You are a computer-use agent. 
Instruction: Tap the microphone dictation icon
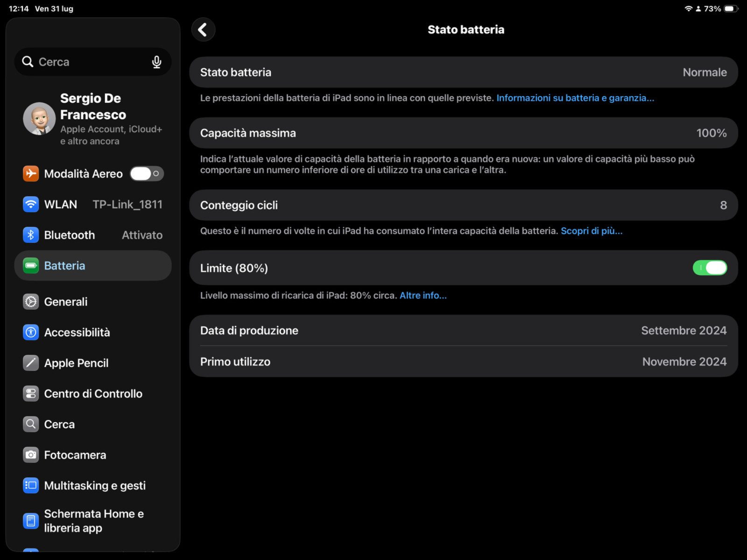[x=157, y=62]
